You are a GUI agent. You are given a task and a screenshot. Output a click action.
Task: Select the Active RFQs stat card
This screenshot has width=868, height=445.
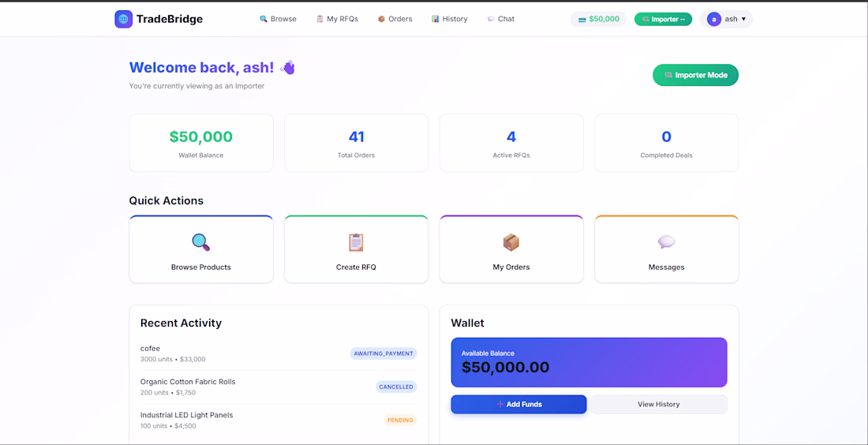click(511, 143)
